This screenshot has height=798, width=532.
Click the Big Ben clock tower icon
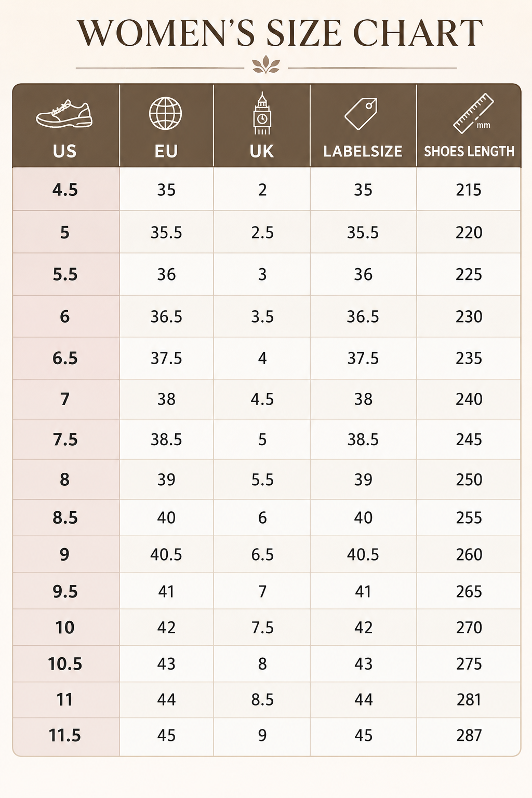(x=262, y=113)
